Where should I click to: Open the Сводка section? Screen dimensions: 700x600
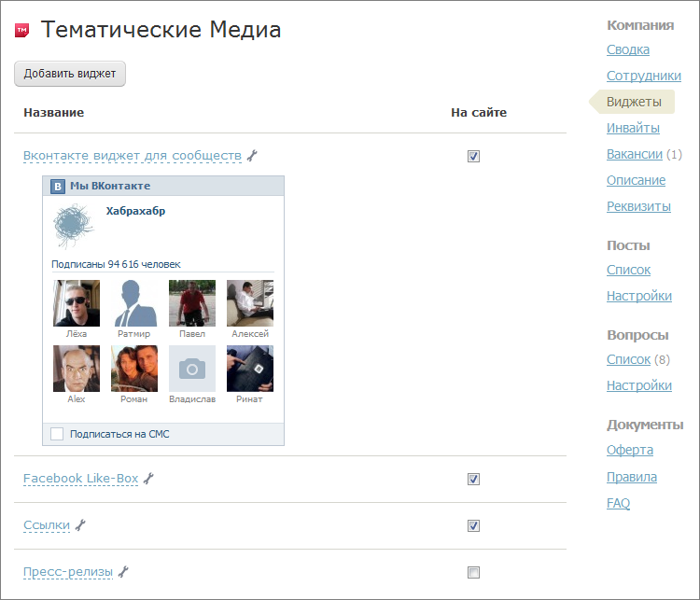(x=628, y=49)
